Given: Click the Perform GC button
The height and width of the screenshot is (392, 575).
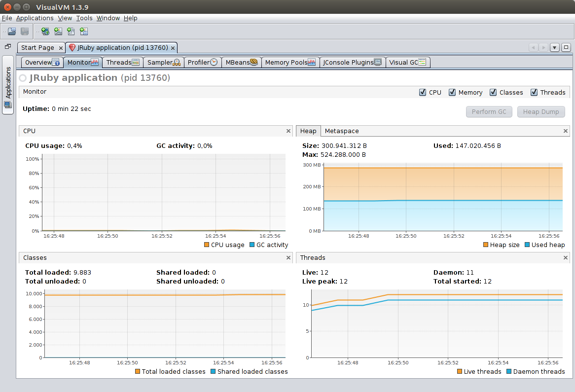Looking at the screenshot, I should [x=489, y=111].
